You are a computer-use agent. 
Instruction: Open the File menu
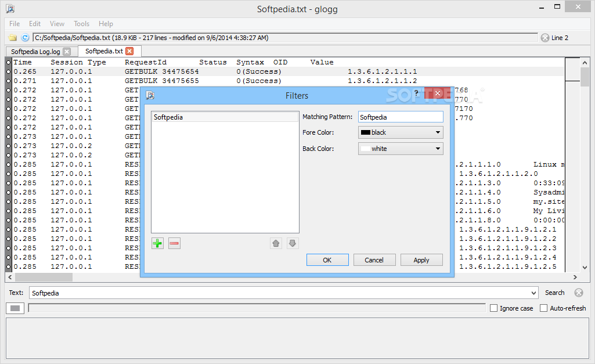(15, 24)
